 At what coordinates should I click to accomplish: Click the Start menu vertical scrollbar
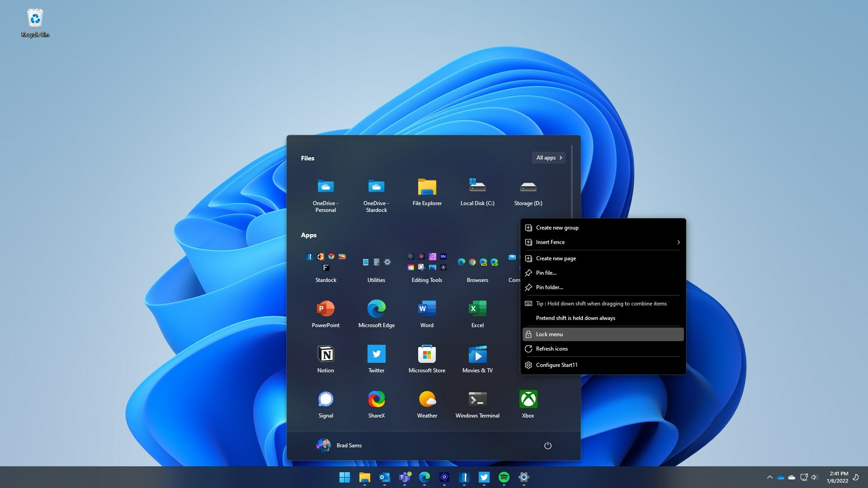[572, 181]
